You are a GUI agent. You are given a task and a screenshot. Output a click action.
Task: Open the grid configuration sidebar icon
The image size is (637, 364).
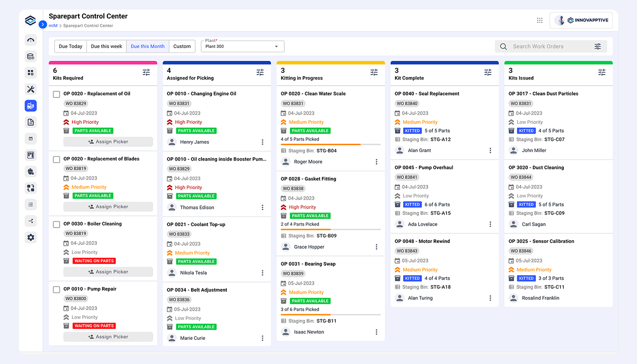(30, 73)
